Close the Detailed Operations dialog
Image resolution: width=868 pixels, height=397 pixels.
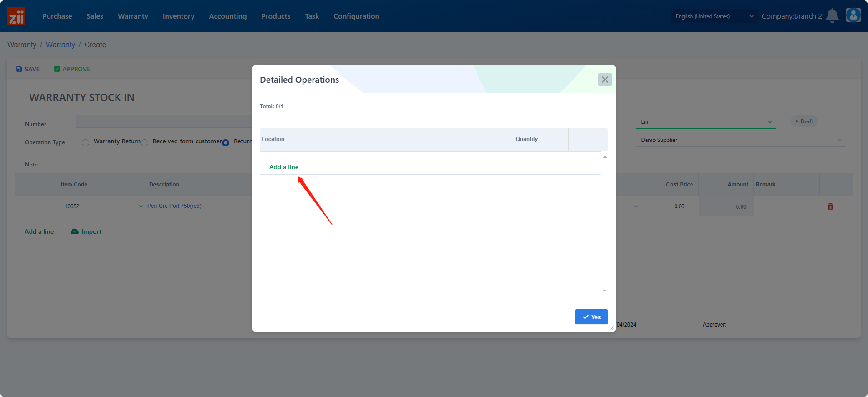[605, 80]
